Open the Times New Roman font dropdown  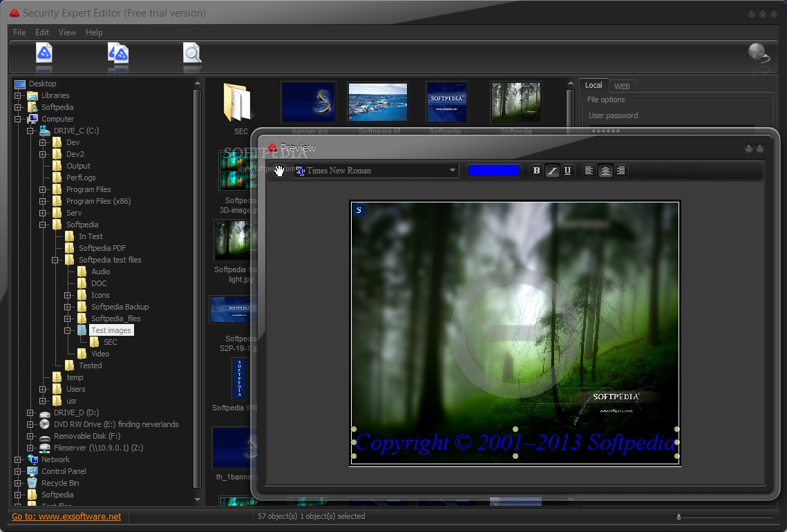377,171
